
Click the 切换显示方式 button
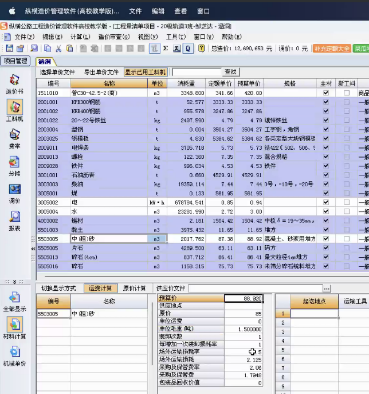(x=59, y=288)
